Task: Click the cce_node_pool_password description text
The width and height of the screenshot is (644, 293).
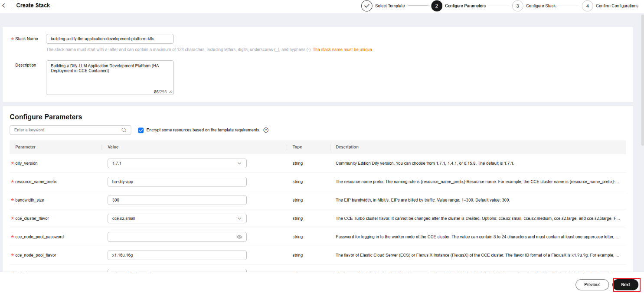Action: tap(477, 237)
